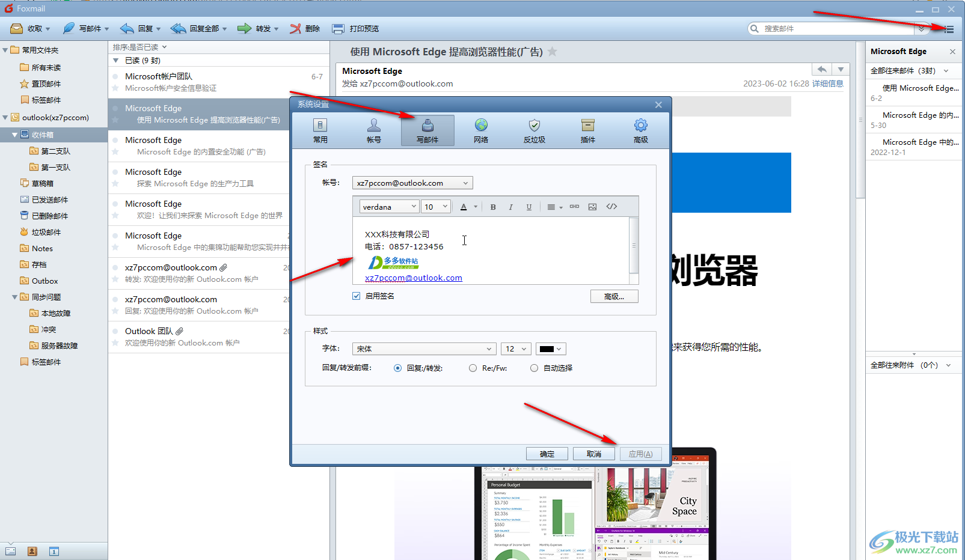Select the Re:/Fw: radio option

coord(473,368)
